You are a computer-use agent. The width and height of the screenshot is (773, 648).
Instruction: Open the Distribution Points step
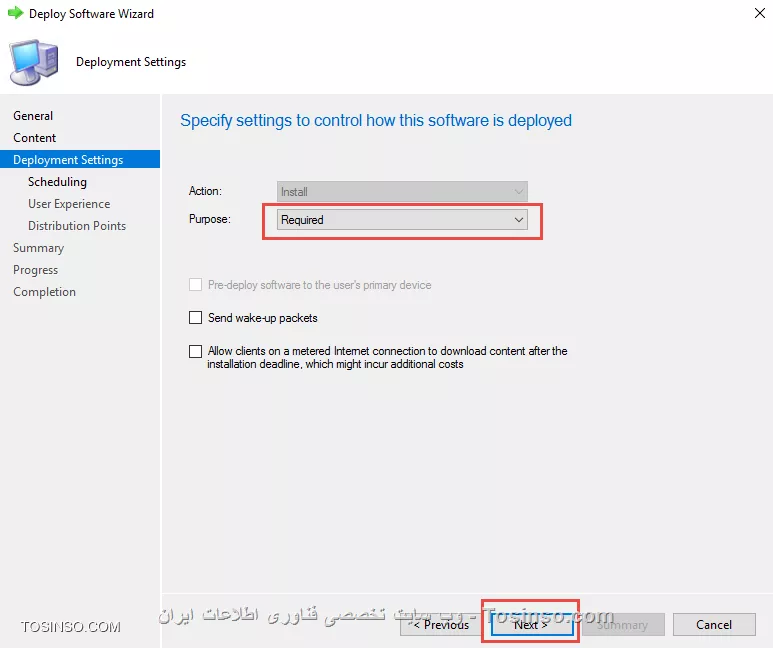pos(77,226)
